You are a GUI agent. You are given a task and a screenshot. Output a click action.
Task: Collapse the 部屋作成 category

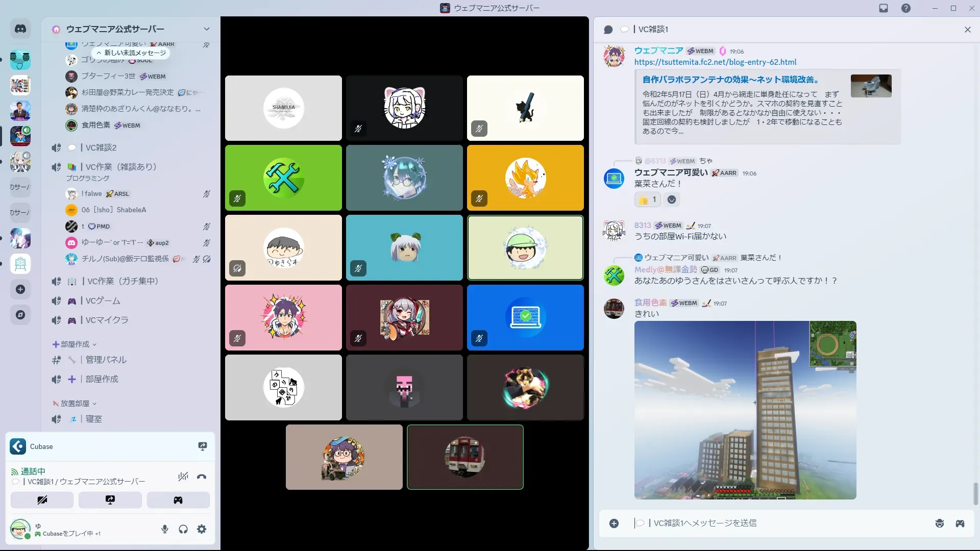75,344
